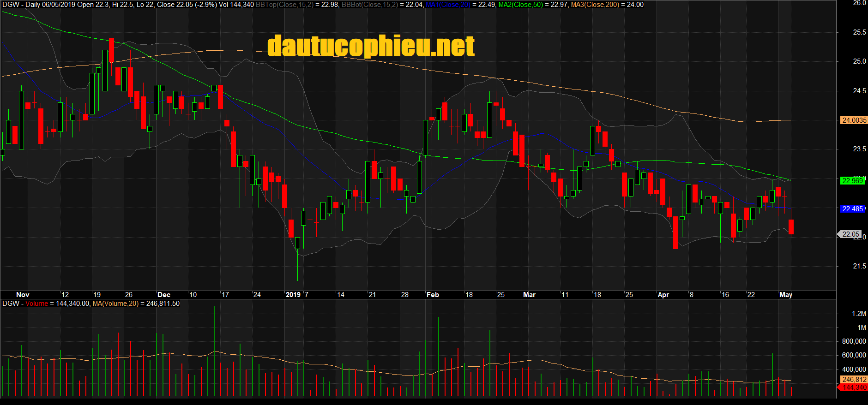The image size is (868, 405).
Task: Click the orange 24.0035 price tag
Action: click(x=854, y=120)
